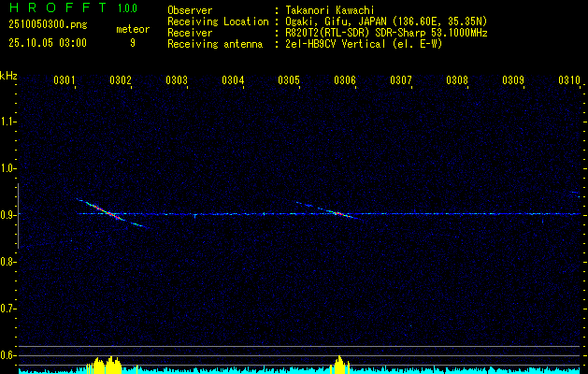Click the 1.1 frequency axis label
The image size is (588, 374).
coord(7,122)
